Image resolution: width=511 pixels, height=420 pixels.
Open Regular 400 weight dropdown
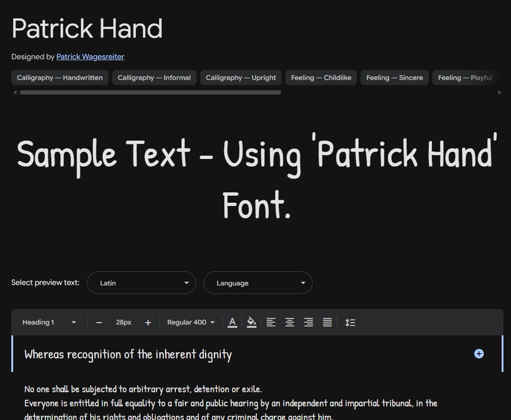[191, 322]
